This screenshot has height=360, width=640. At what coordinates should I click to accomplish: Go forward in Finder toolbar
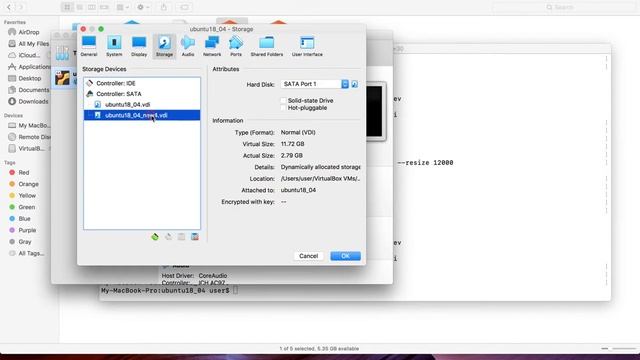(x=20, y=7)
